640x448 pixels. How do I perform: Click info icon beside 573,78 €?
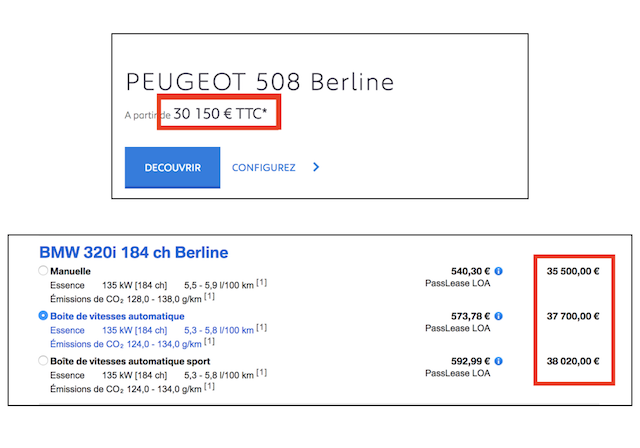click(498, 316)
